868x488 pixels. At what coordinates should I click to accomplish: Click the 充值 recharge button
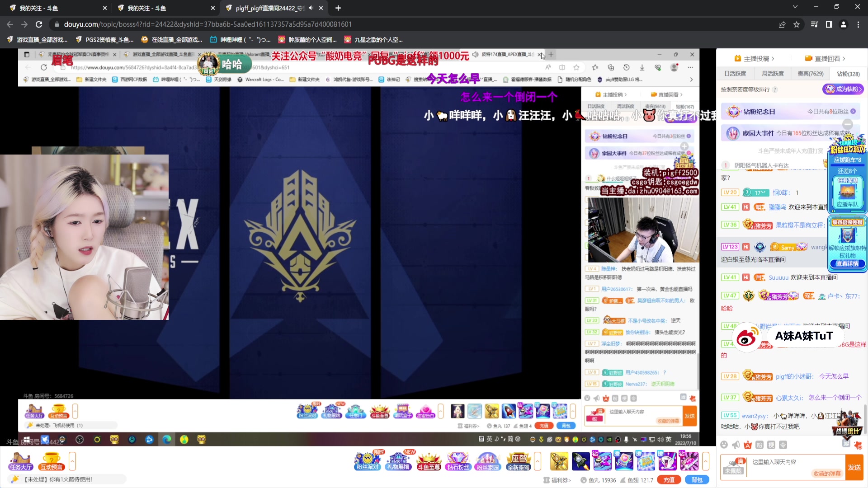coord(669,480)
